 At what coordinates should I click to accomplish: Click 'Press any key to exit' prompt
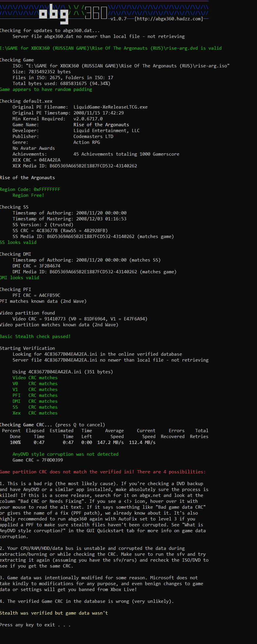(x=35, y=625)
